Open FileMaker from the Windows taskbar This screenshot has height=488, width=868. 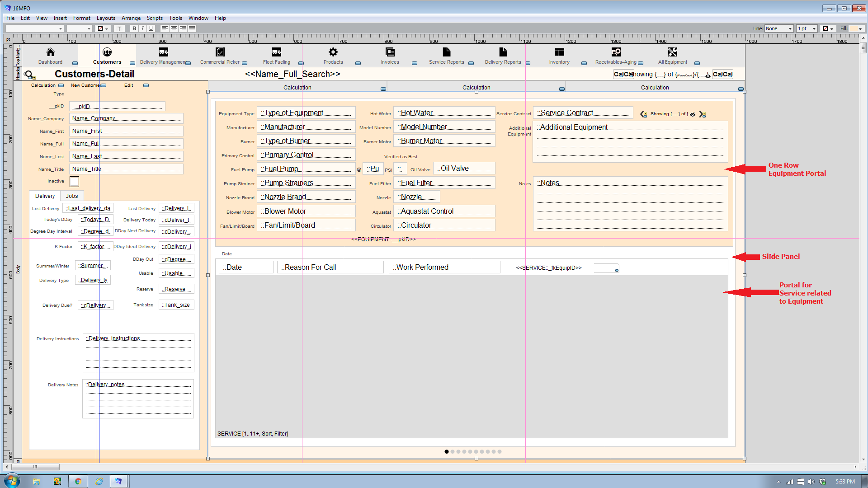[118, 481]
